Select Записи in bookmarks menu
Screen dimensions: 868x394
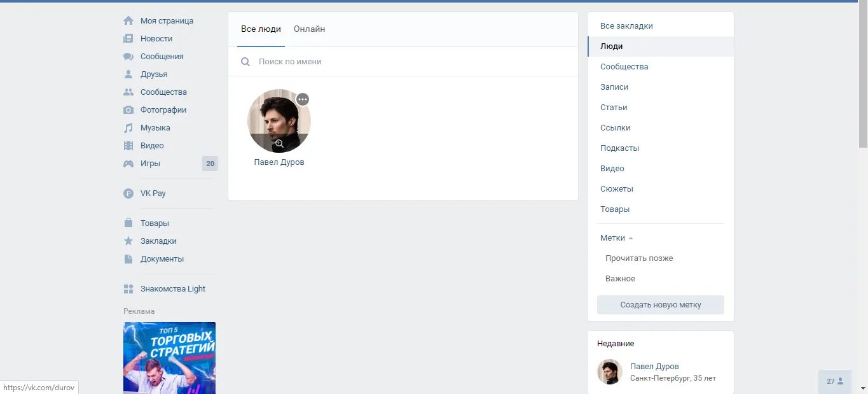coord(661,87)
